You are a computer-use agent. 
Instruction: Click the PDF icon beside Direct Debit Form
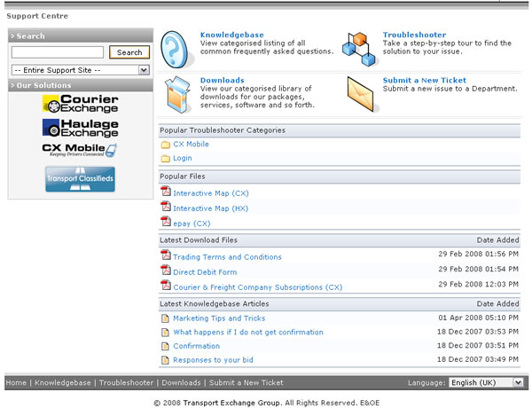(165, 271)
